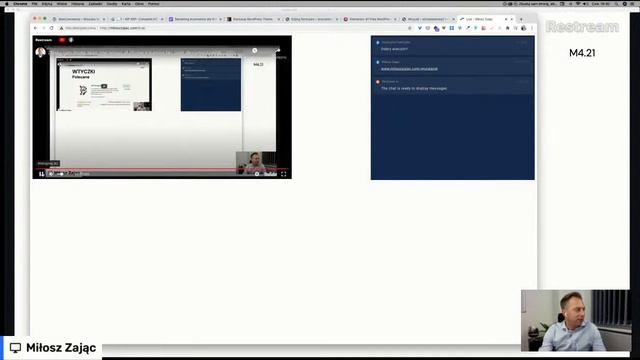The height and width of the screenshot is (360, 640).
Task: Open the Plik menu in the menu bar
Action: [x=34, y=4]
